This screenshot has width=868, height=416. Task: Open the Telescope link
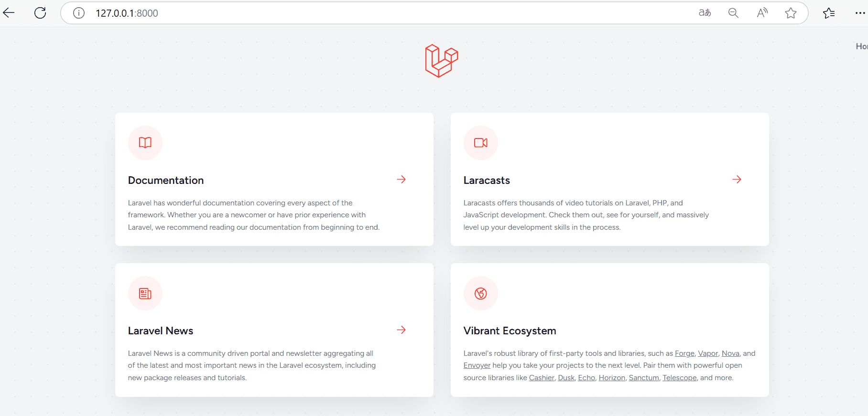pyautogui.click(x=680, y=378)
